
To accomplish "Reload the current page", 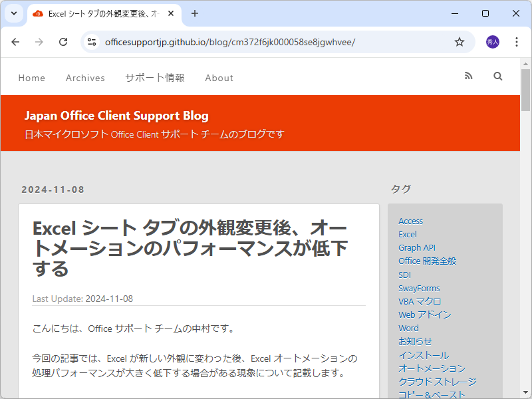I will pyautogui.click(x=63, y=41).
